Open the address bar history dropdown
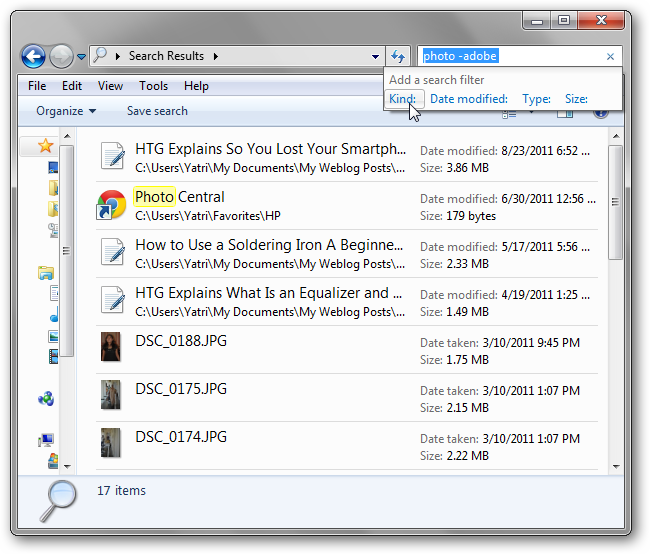This screenshot has height=554, width=650. (x=375, y=56)
